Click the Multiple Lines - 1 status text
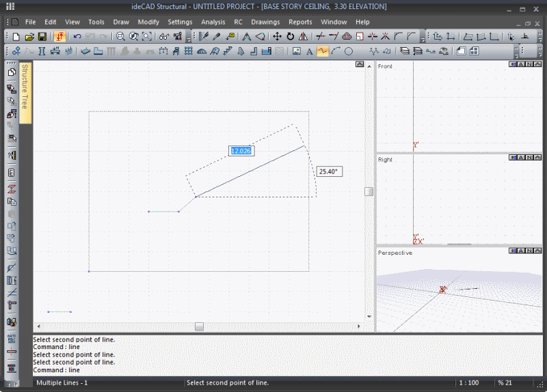Viewport: 547px width, 392px height. [62, 382]
